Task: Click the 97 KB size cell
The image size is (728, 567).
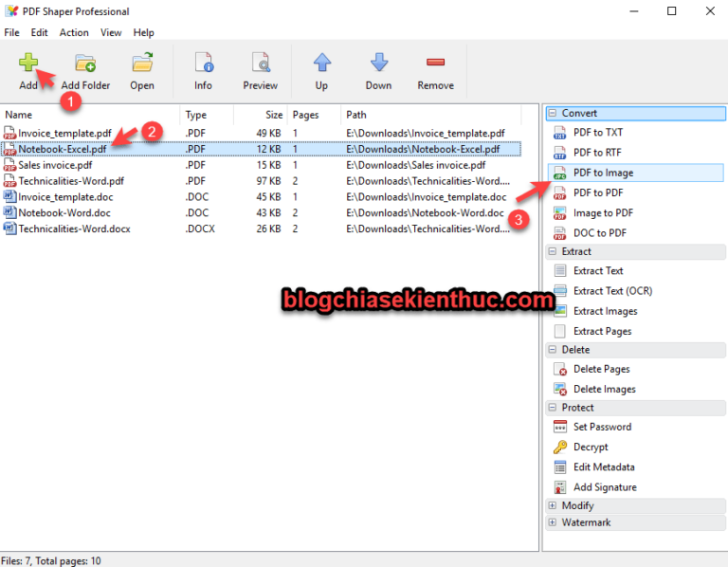Action: coord(268,181)
